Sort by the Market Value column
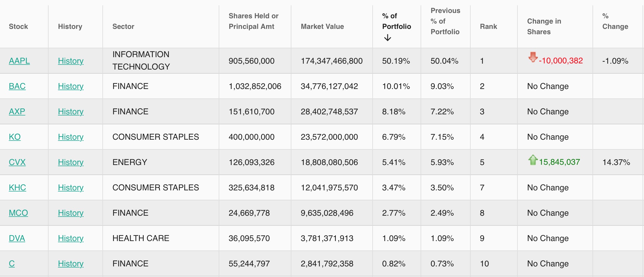The image size is (644, 277). click(x=322, y=27)
